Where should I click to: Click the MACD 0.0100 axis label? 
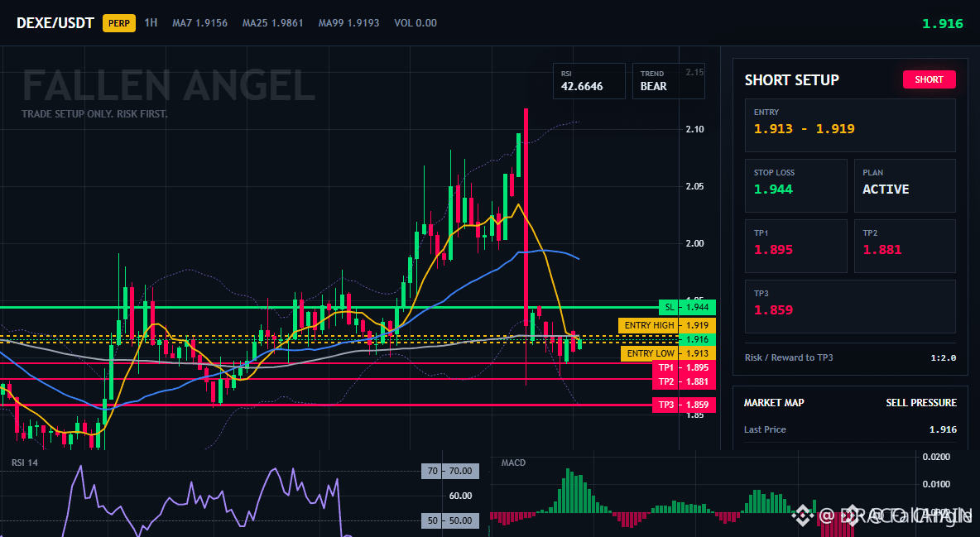(x=936, y=484)
